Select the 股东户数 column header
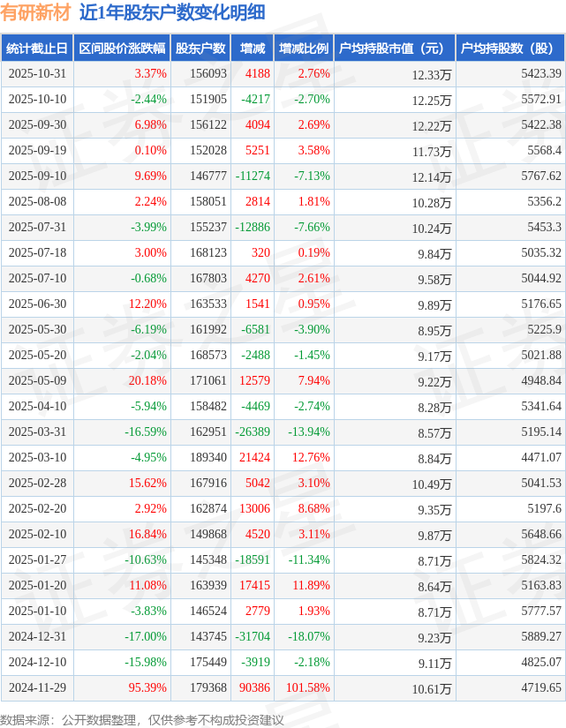Image resolution: width=566 pixels, height=728 pixels. (x=200, y=49)
